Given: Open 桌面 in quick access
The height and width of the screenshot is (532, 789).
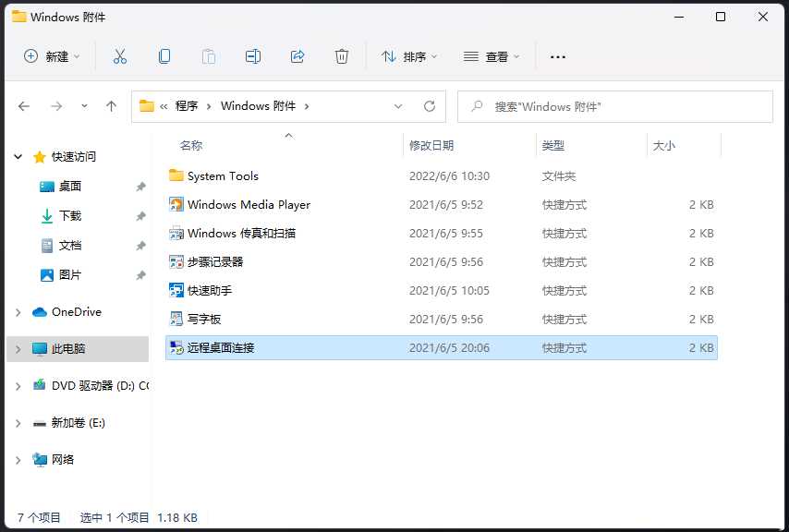Looking at the screenshot, I should 70,187.
